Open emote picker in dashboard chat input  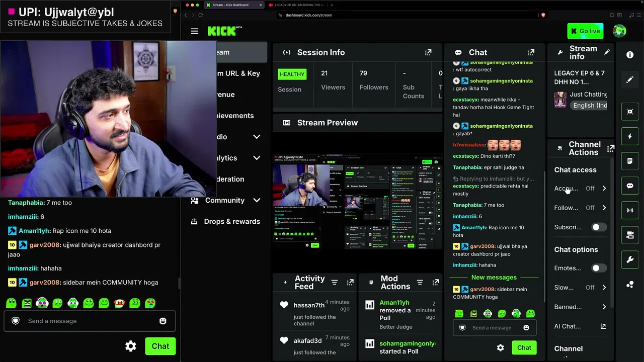coord(526,328)
